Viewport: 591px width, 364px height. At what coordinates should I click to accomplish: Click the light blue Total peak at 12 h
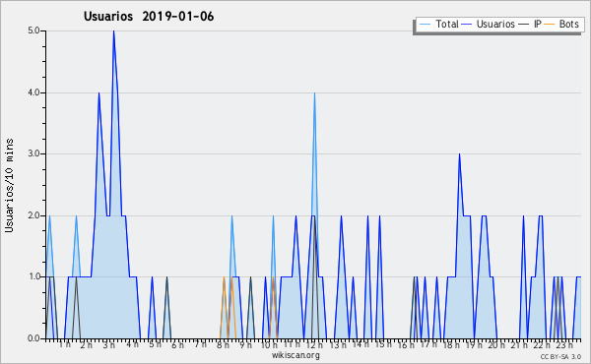[x=314, y=93]
